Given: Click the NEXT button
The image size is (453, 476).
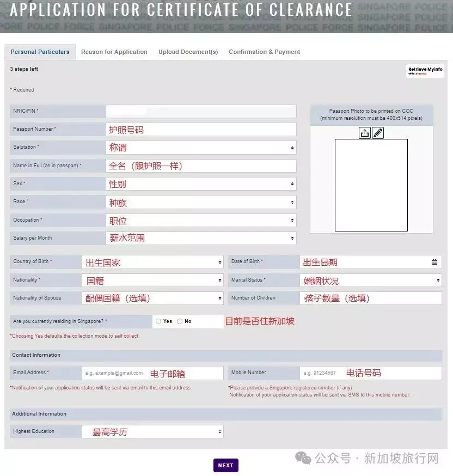Looking at the screenshot, I should click(x=226, y=465).
